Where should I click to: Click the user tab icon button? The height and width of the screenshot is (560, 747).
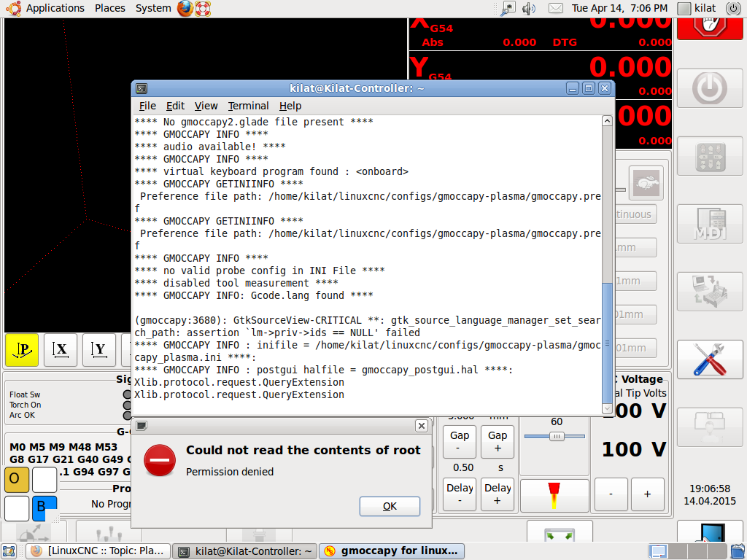pos(709,427)
